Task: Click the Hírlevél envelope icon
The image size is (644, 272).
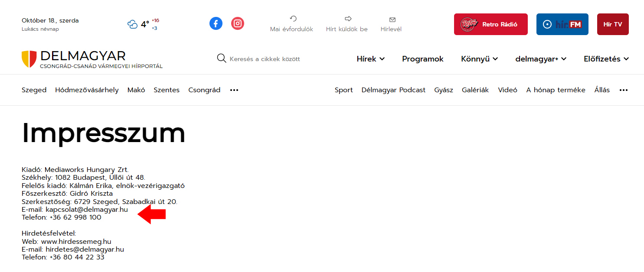Action: pyautogui.click(x=392, y=19)
